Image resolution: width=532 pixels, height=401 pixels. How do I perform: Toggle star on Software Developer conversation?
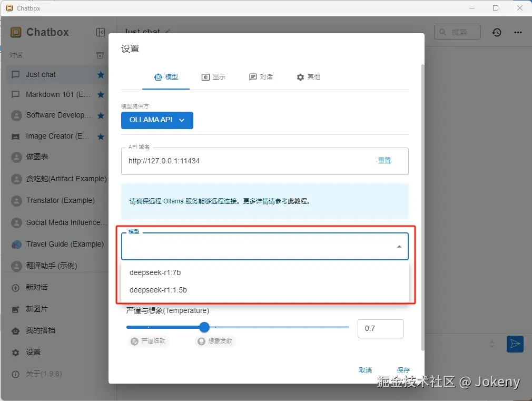101,115
